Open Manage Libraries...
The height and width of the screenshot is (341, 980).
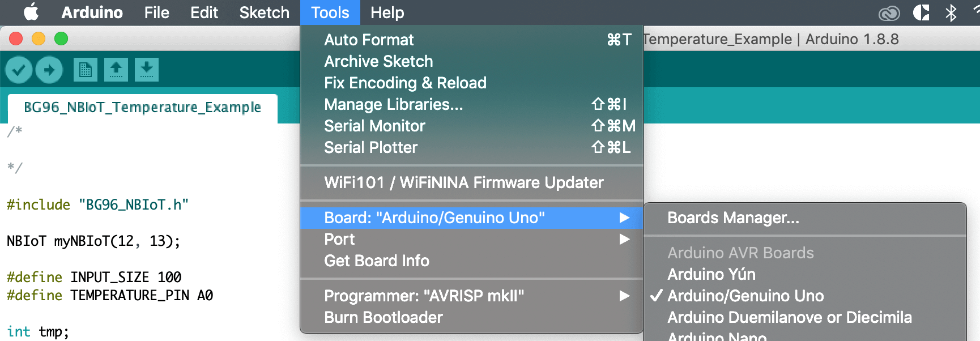[472, 104]
